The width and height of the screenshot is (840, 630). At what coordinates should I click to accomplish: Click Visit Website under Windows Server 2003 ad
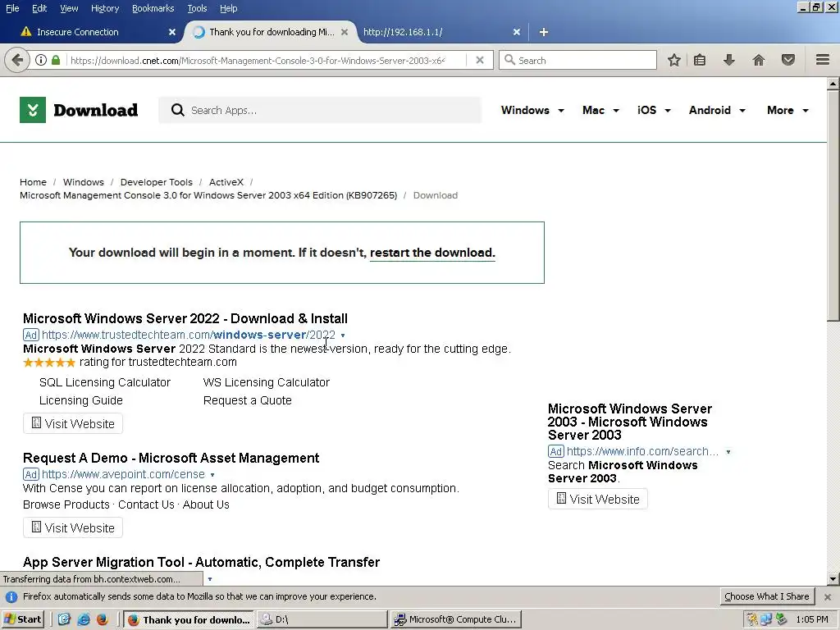(x=598, y=500)
